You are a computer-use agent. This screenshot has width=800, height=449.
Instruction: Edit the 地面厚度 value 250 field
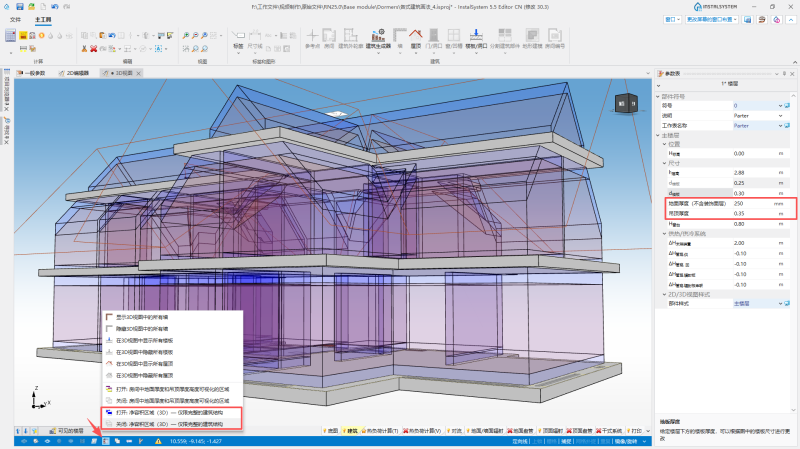tap(753, 204)
